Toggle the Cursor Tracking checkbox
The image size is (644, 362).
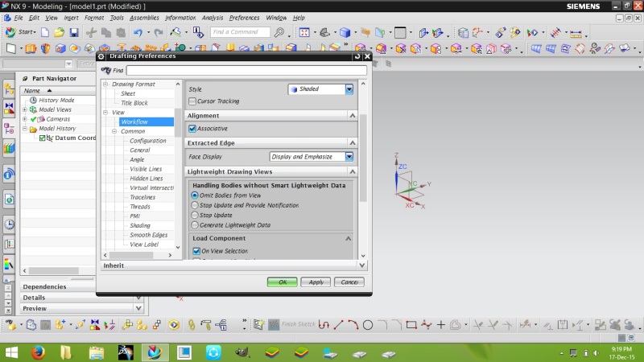pyautogui.click(x=192, y=101)
